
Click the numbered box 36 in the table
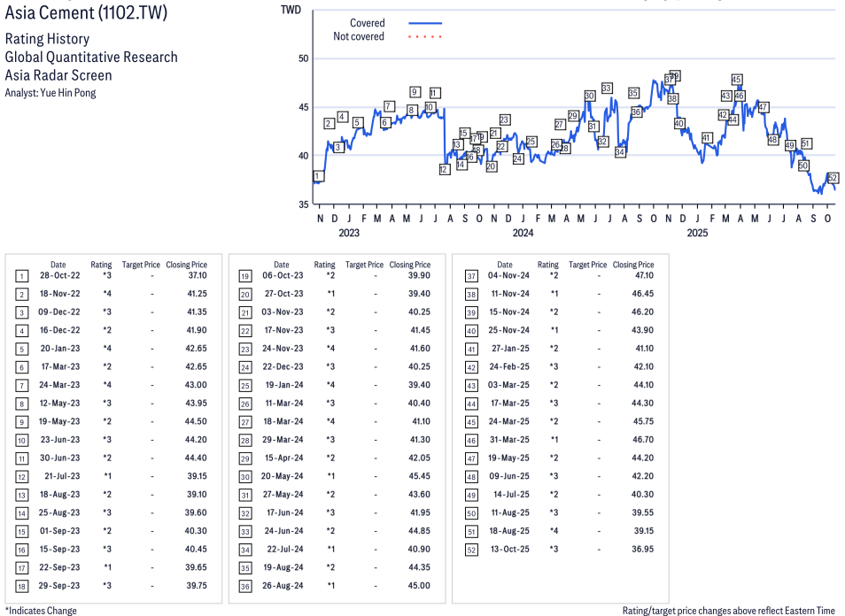tap(244, 586)
